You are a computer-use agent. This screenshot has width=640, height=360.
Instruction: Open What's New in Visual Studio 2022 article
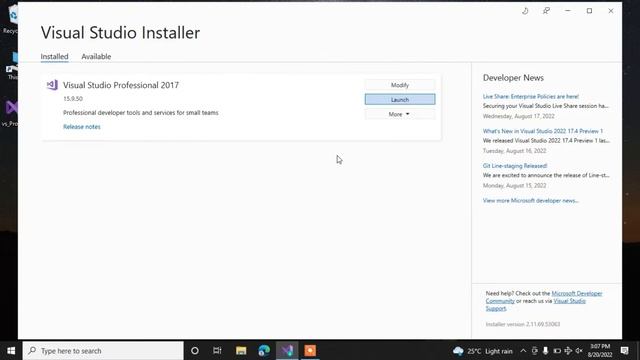pos(543,131)
